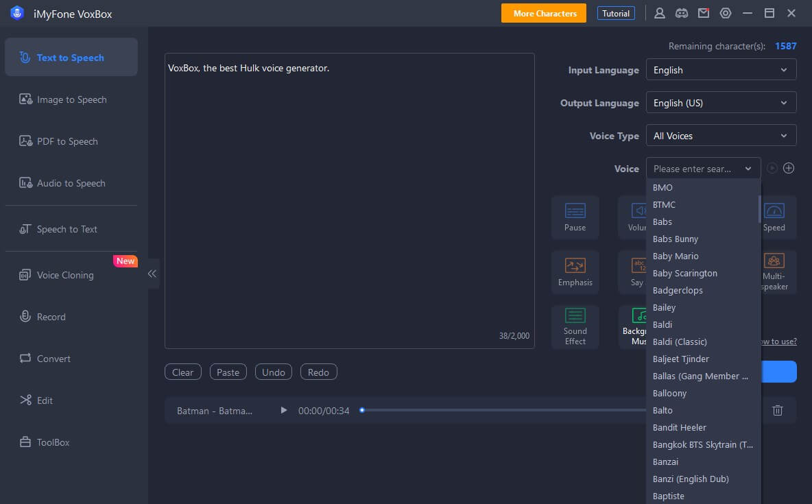The height and width of the screenshot is (504, 812).
Task: Click into the text input area
Action: tap(350, 200)
